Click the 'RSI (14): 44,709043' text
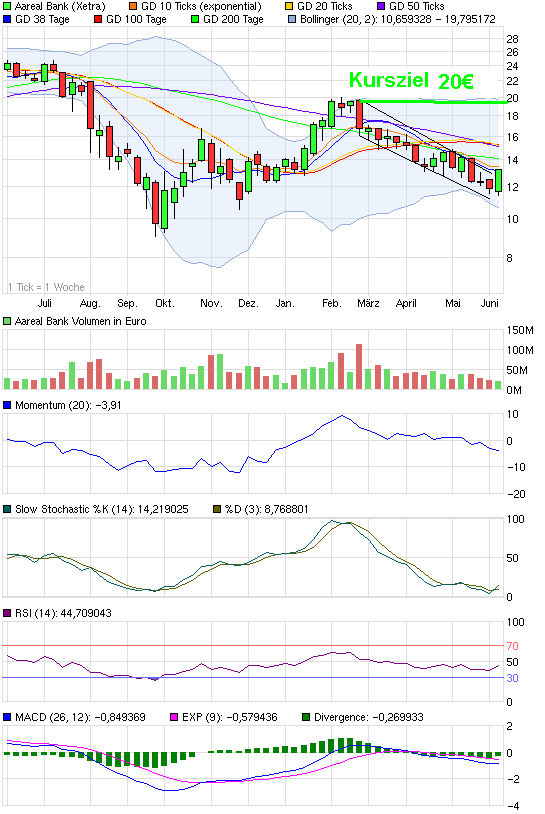The height and width of the screenshot is (814, 545). [x=63, y=613]
